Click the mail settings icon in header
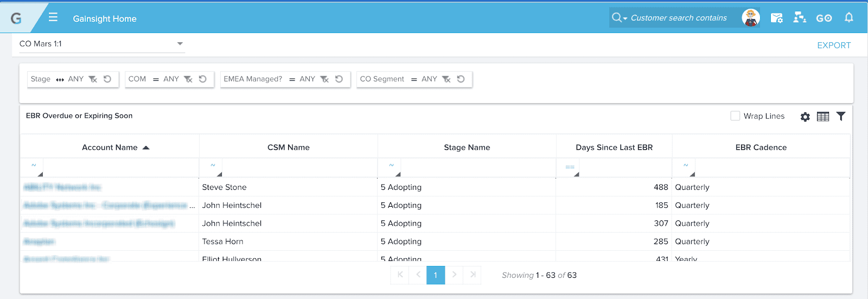This screenshot has height=299, width=868. click(776, 18)
